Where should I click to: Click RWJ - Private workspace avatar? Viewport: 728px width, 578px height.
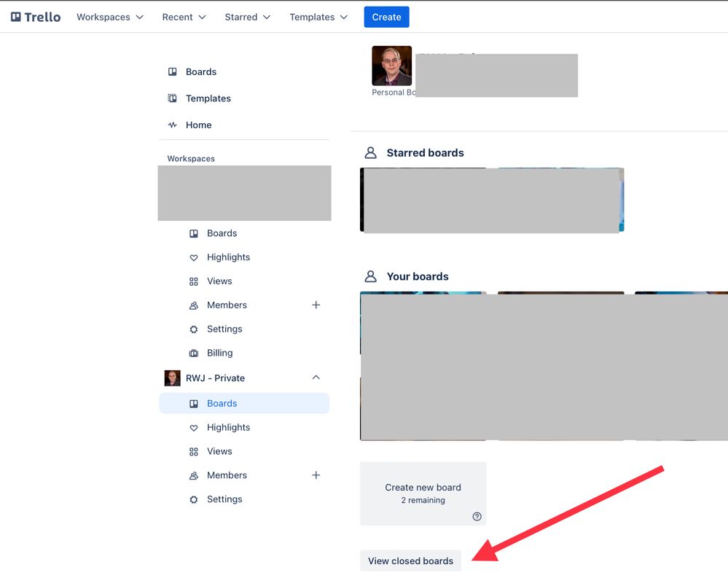(x=172, y=378)
